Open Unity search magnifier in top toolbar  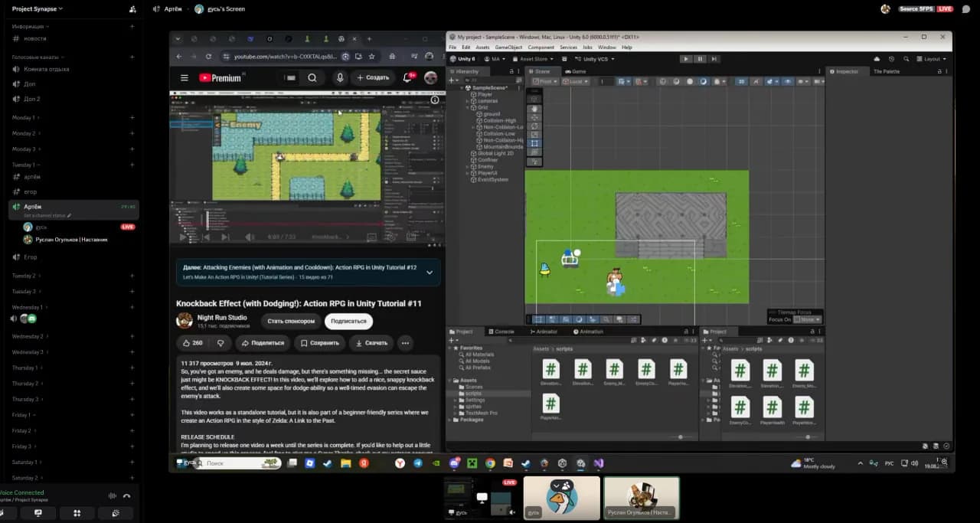click(x=906, y=59)
